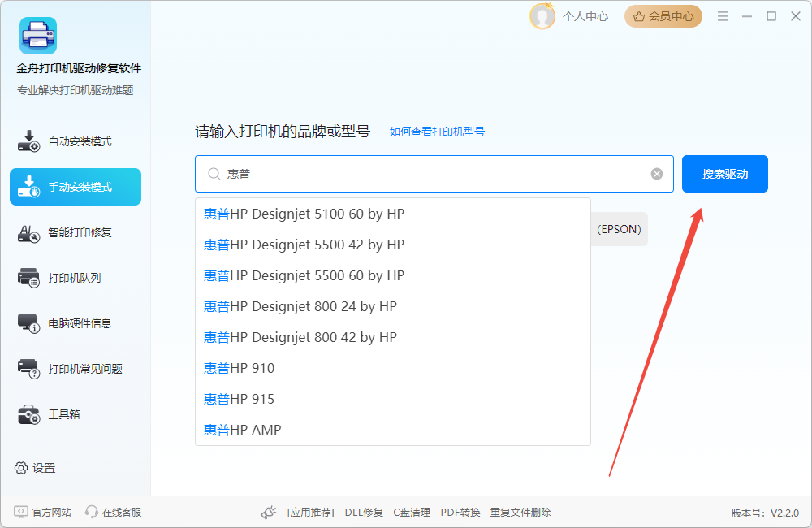Open the Printer Queue (打印机队列) page
The height and width of the screenshot is (528, 812).
coord(76,278)
